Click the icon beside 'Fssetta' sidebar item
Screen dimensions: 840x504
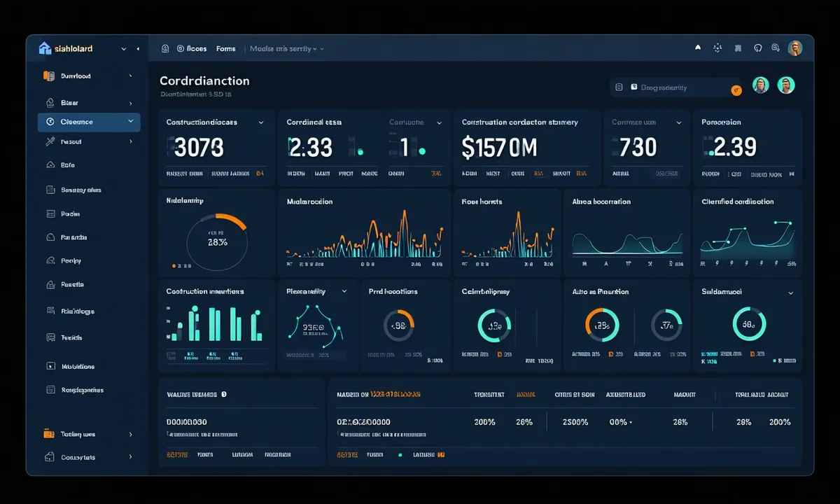(50, 285)
